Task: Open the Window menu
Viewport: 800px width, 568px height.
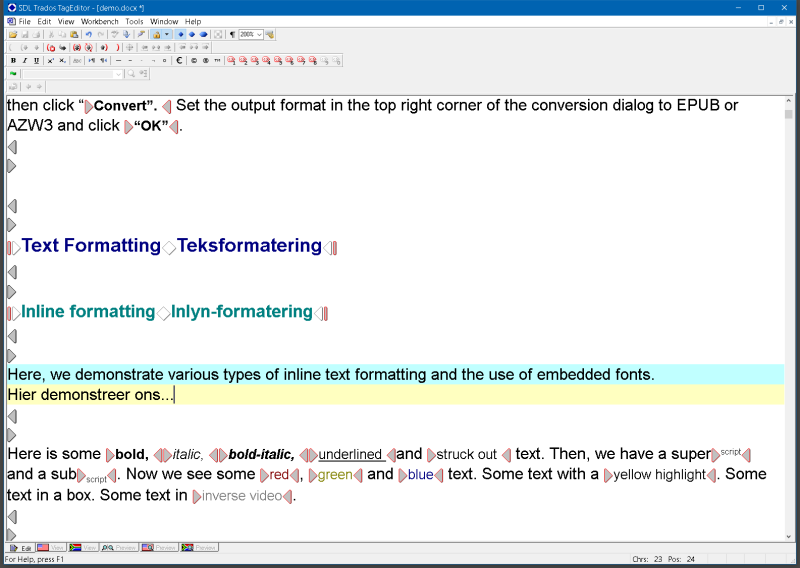Action: pyautogui.click(x=164, y=21)
